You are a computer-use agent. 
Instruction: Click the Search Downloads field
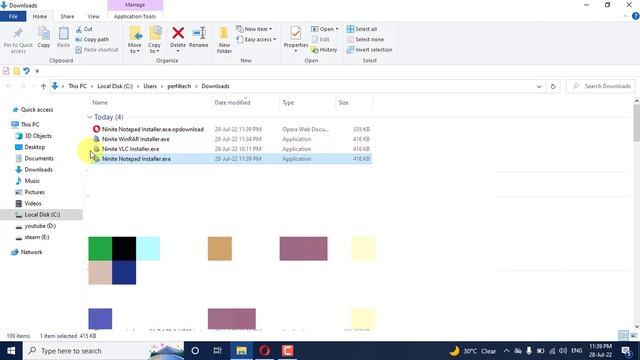click(x=601, y=86)
